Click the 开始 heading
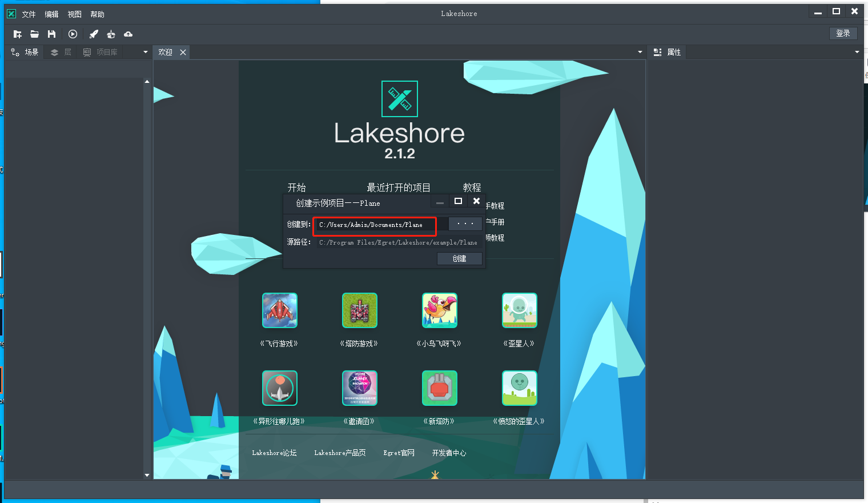This screenshot has height=503, width=868. pos(297,187)
